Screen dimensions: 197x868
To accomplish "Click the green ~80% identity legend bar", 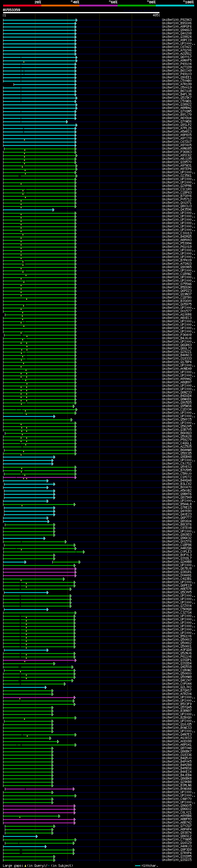I will [x=137, y=6].
